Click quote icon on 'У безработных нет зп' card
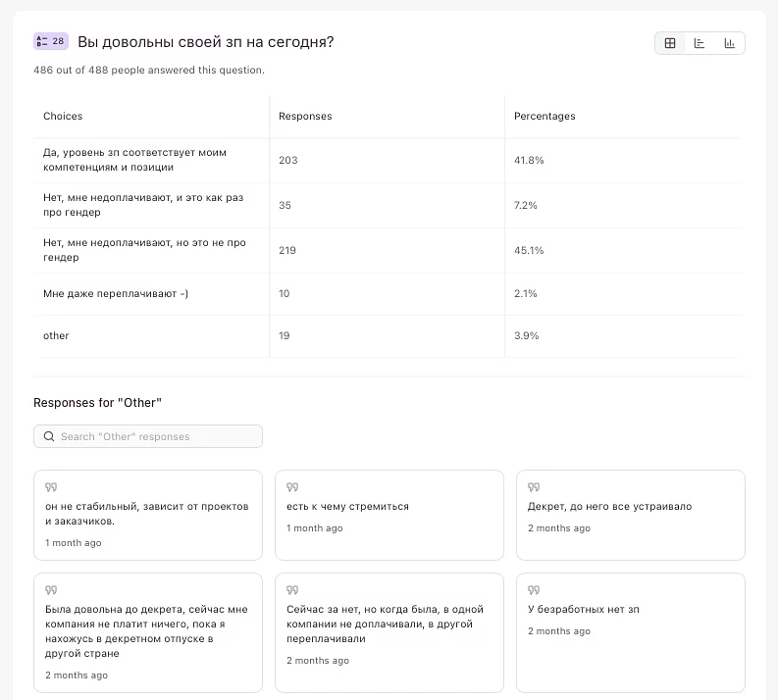The height and width of the screenshot is (700, 778). 534,590
